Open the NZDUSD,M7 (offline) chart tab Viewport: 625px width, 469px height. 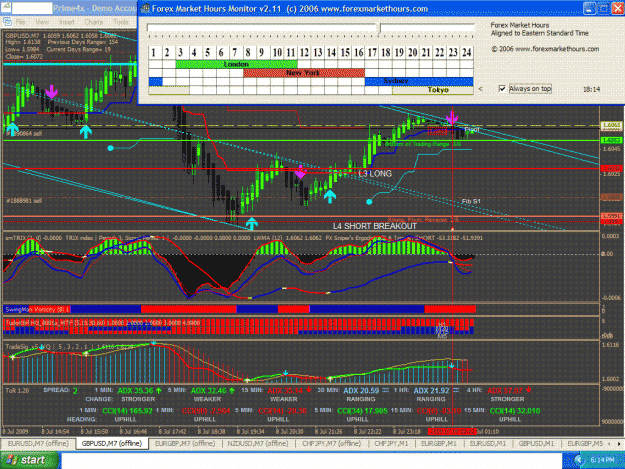click(258, 443)
